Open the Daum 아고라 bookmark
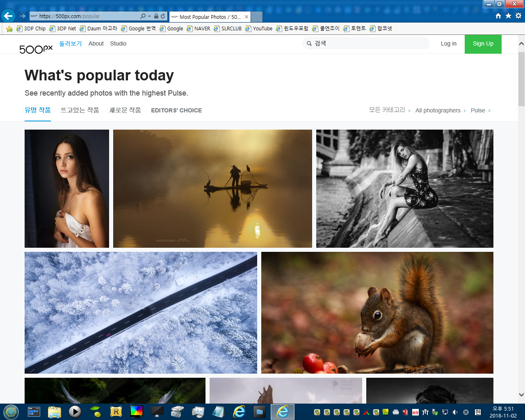This screenshot has height=420, width=525. pos(98,28)
